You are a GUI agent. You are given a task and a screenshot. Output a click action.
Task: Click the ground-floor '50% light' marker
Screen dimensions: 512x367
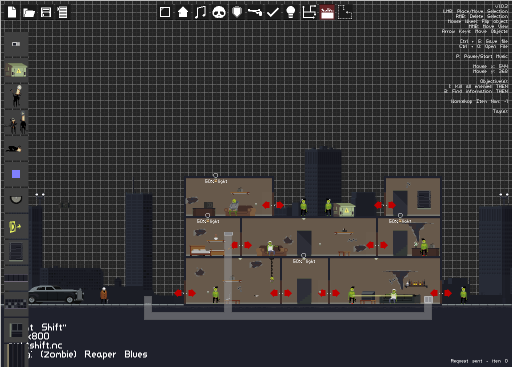point(304,261)
